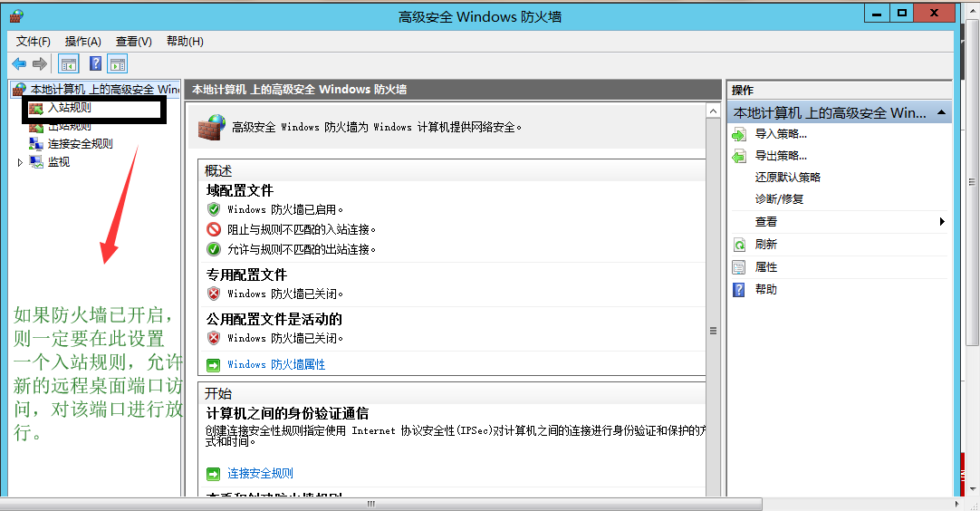Click the root node firewall icon in tree

point(19,90)
